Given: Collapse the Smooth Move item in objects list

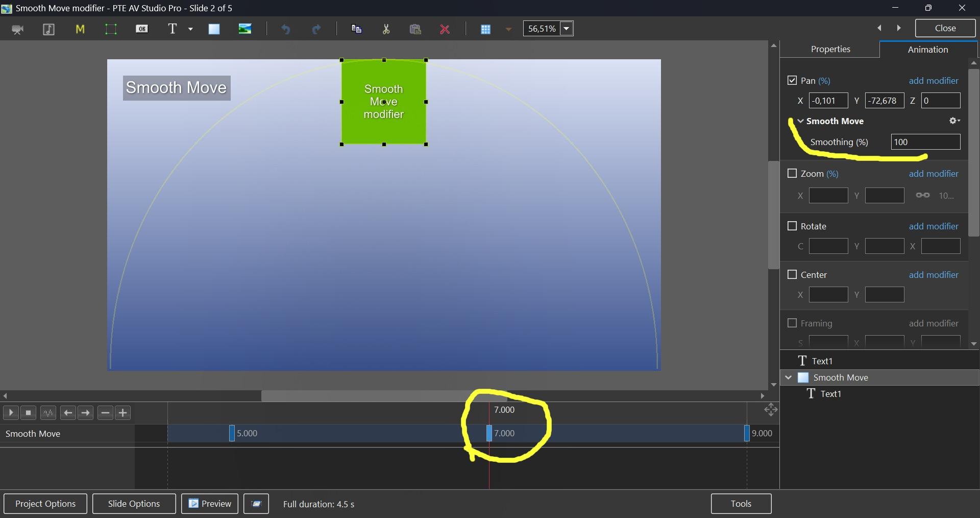Looking at the screenshot, I should (789, 378).
